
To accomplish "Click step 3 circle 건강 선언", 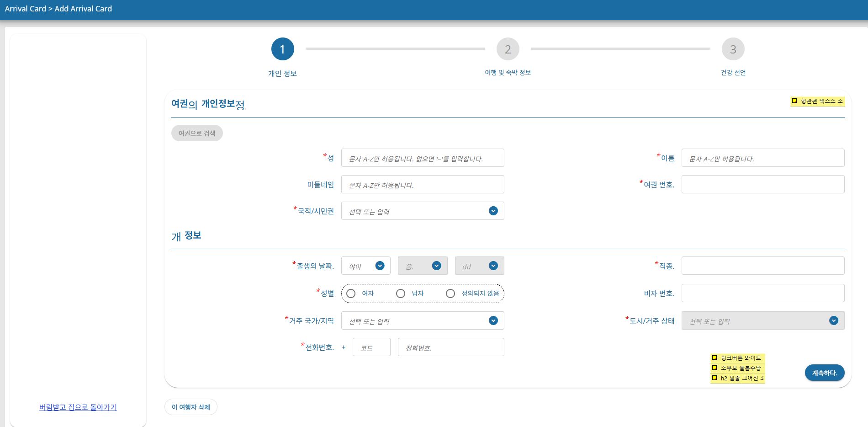I will click(733, 49).
